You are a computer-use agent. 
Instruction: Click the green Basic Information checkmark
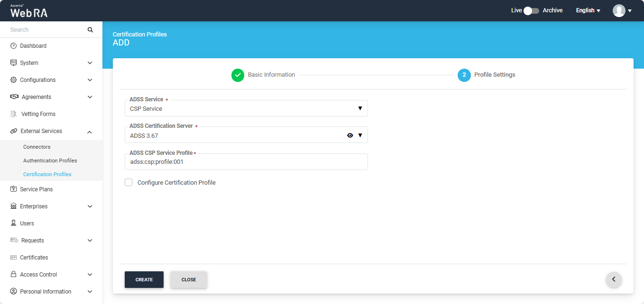click(238, 75)
